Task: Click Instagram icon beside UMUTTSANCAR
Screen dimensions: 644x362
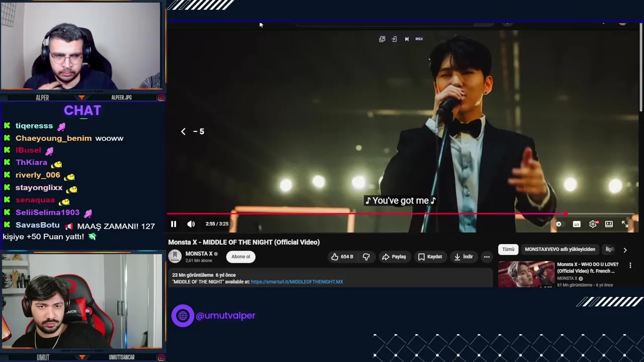Action: pyautogui.click(x=161, y=357)
